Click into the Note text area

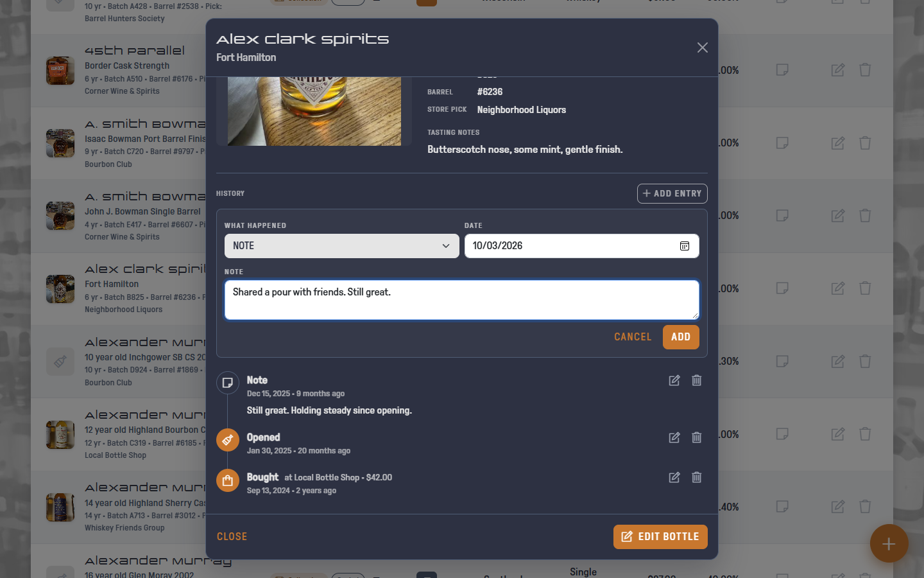461,299
